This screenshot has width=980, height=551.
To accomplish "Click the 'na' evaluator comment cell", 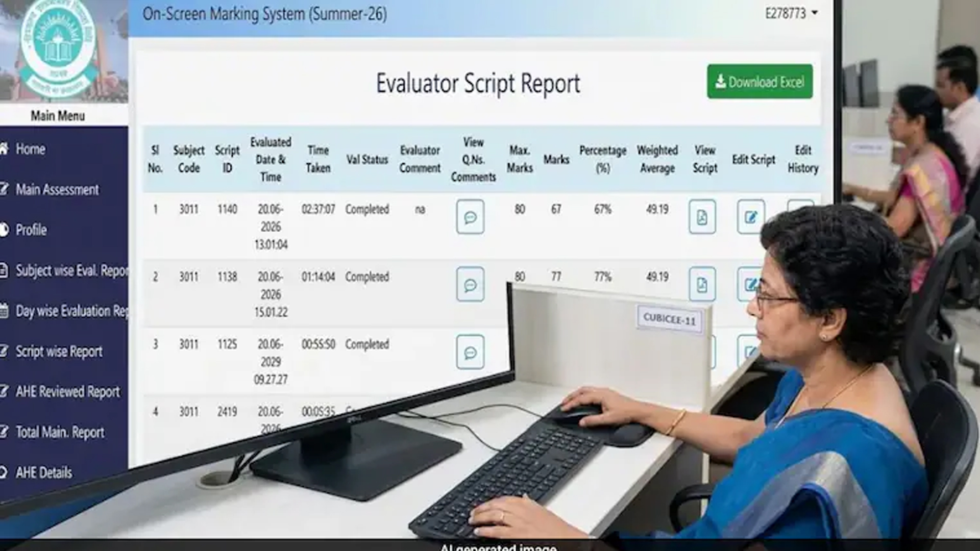I will 420,209.
